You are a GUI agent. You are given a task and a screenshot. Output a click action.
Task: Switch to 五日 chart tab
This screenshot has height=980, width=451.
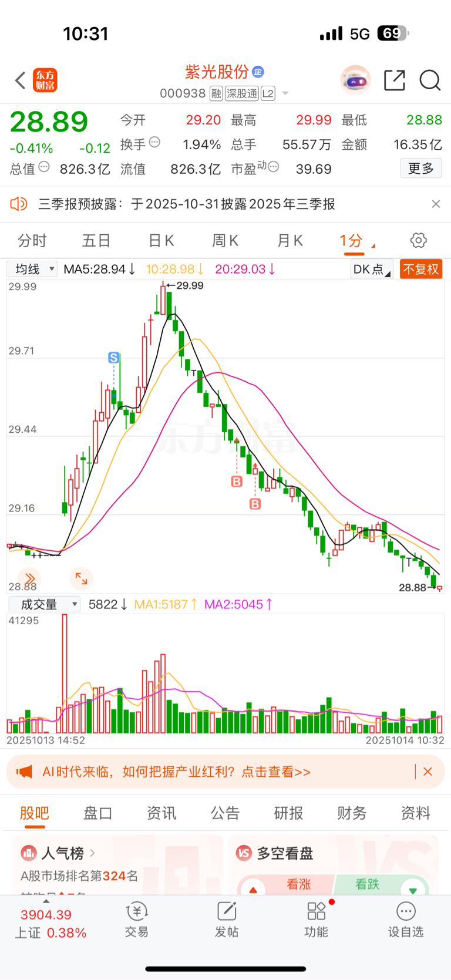pyautogui.click(x=96, y=240)
